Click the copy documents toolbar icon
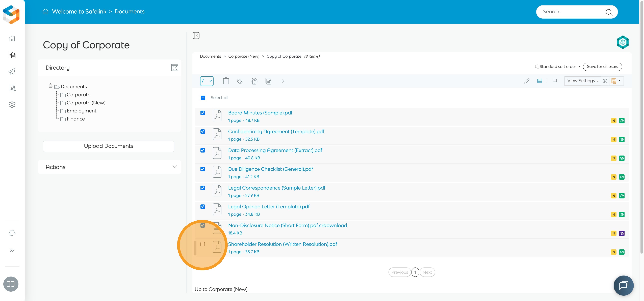 [x=268, y=81]
